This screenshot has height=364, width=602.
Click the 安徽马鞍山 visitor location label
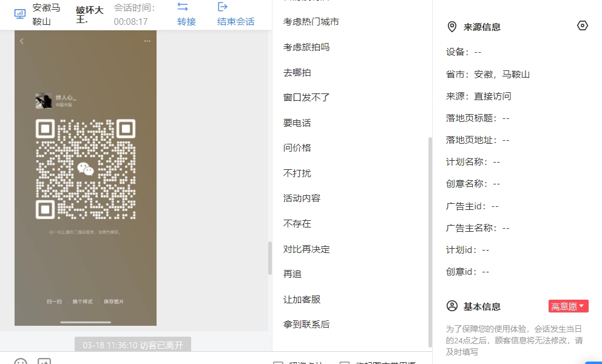46,15
